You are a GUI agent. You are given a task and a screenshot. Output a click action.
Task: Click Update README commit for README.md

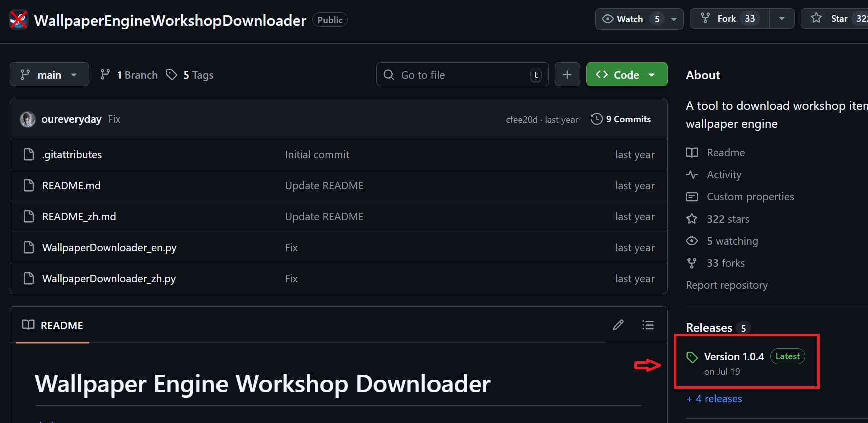click(324, 186)
